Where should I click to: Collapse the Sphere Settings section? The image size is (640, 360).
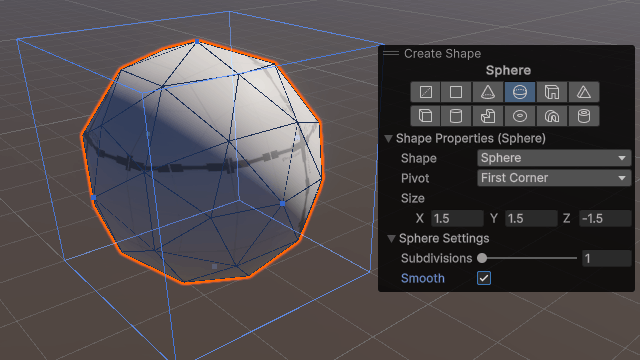(x=391, y=239)
